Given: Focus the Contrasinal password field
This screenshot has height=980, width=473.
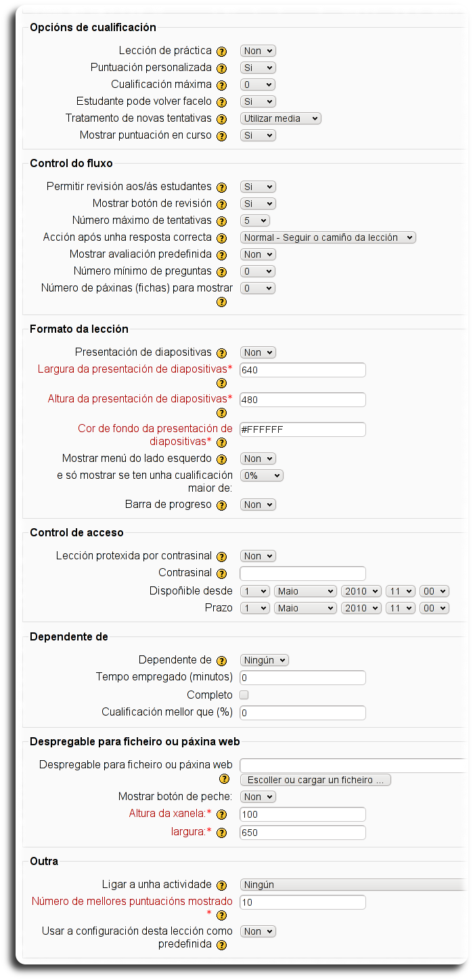Looking at the screenshot, I should pyautogui.click(x=302, y=574).
